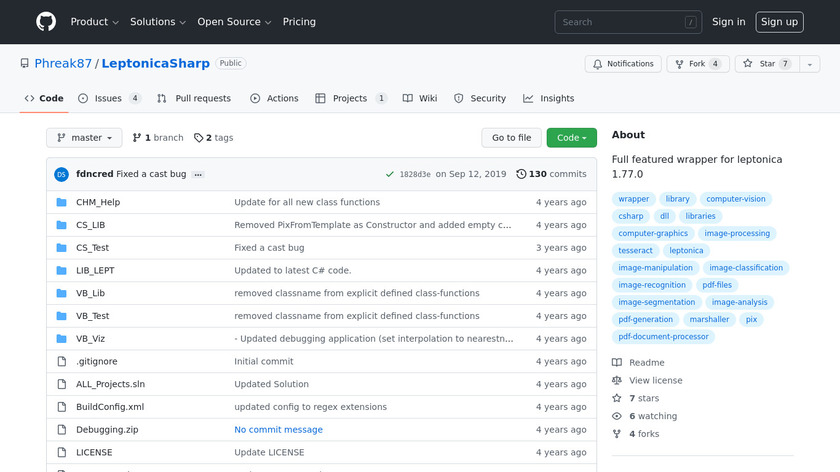The width and height of the screenshot is (840, 472).
Task: Click the Go to file button
Action: (512, 138)
